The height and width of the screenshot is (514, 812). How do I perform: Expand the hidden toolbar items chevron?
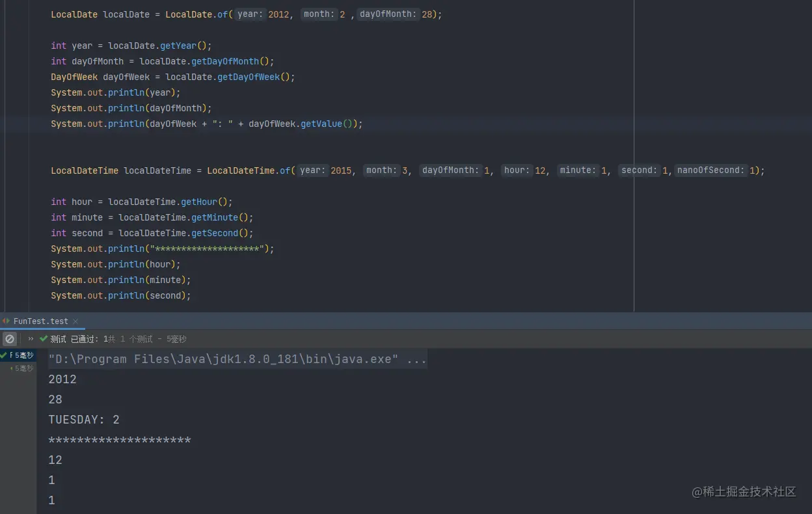[x=31, y=339]
